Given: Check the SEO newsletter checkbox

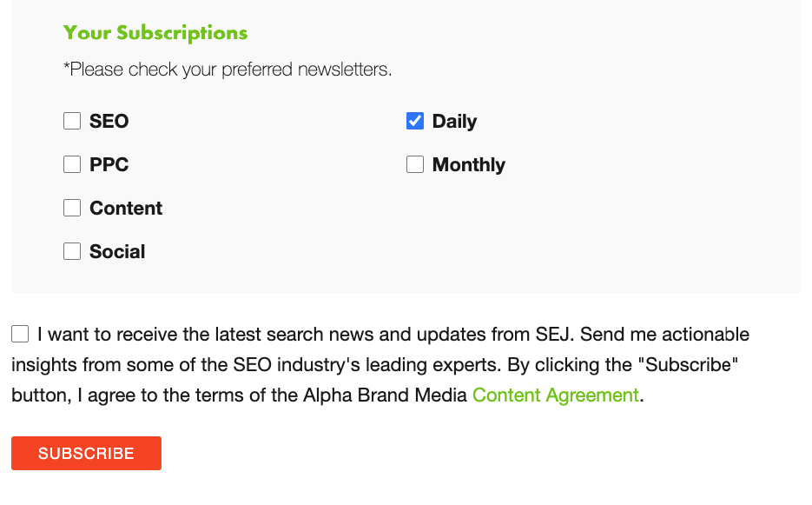Looking at the screenshot, I should pos(72,121).
